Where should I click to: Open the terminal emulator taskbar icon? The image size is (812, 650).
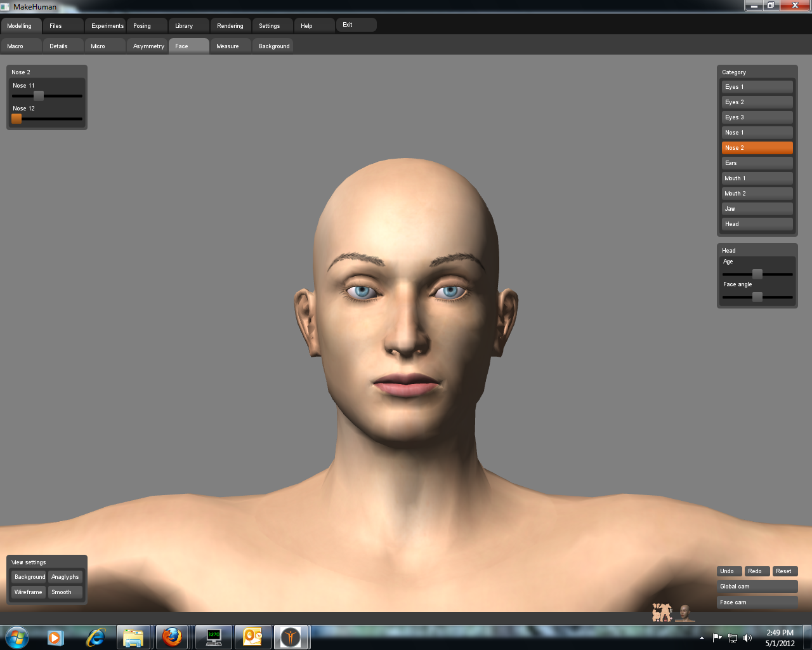tap(214, 637)
